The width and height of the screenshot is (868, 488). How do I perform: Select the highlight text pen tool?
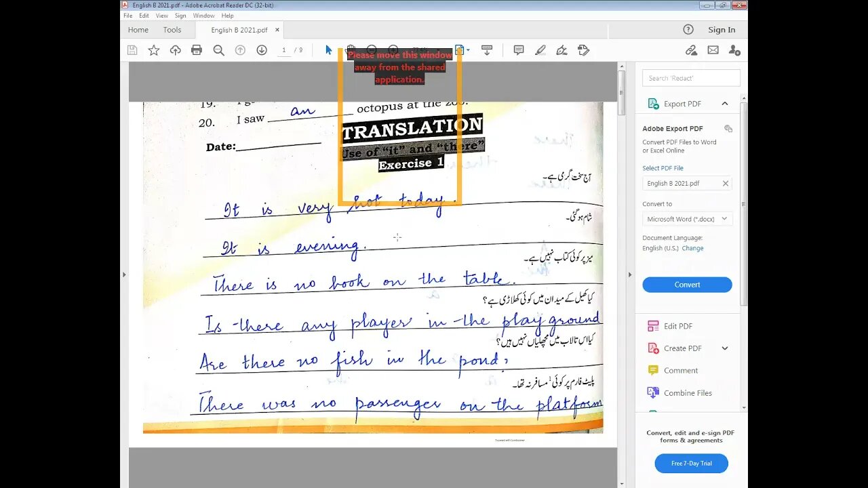click(540, 50)
